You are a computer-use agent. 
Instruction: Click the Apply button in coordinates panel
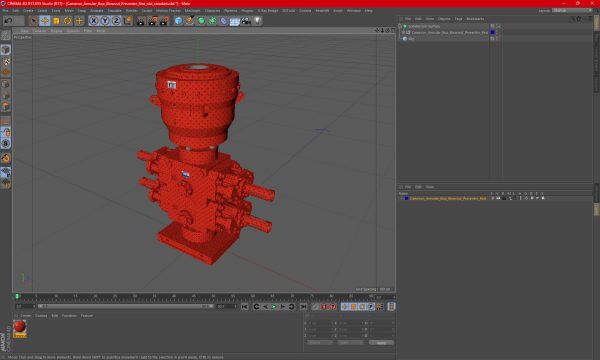click(x=381, y=343)
